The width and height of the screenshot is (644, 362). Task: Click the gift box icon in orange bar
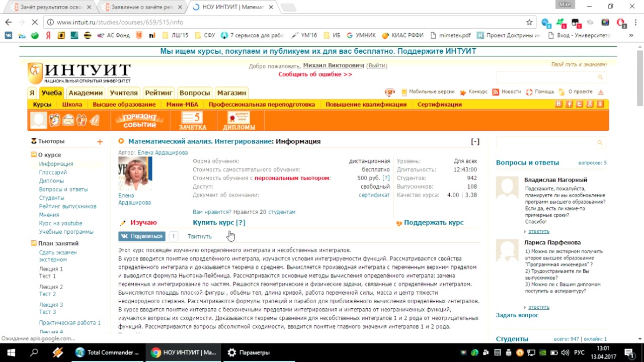81,120
